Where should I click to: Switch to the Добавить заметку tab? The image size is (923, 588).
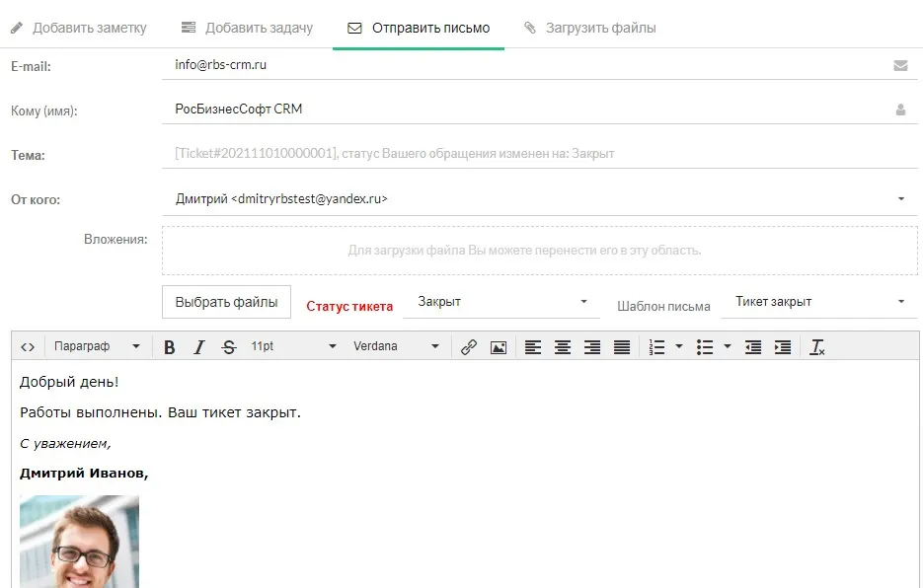pyautogui.click(x=79, y=28)
